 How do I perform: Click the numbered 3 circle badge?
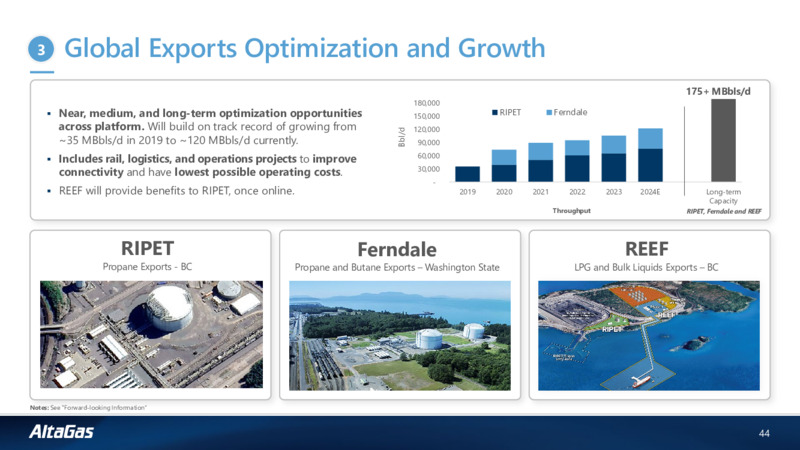[x=41, y=49]
